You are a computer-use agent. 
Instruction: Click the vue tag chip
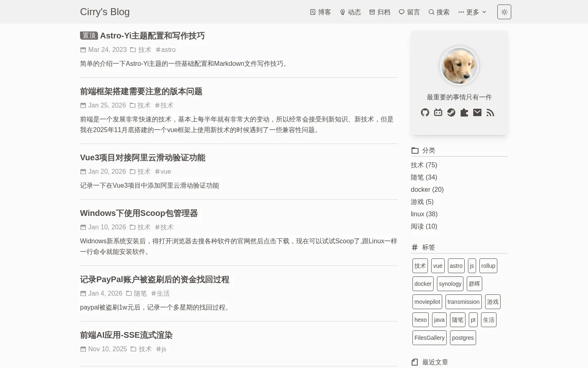pyautogui.click(x=438, y=266)
